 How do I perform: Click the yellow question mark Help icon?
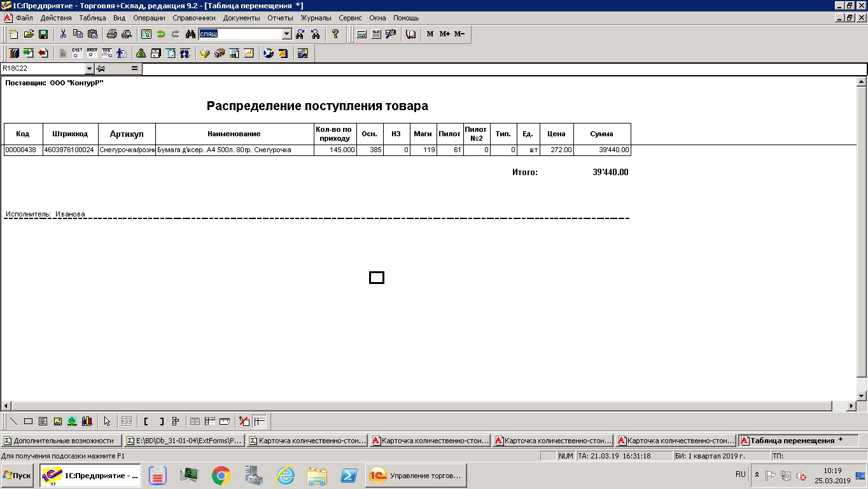coord(335,34)
